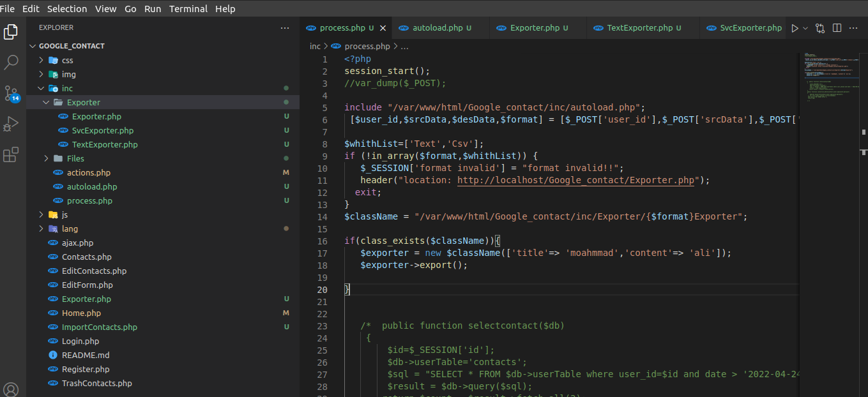This screenshot has height=397, width=868.
Task: Open ImportContacts.php in the explorer
Action: (x=163, y=327)
